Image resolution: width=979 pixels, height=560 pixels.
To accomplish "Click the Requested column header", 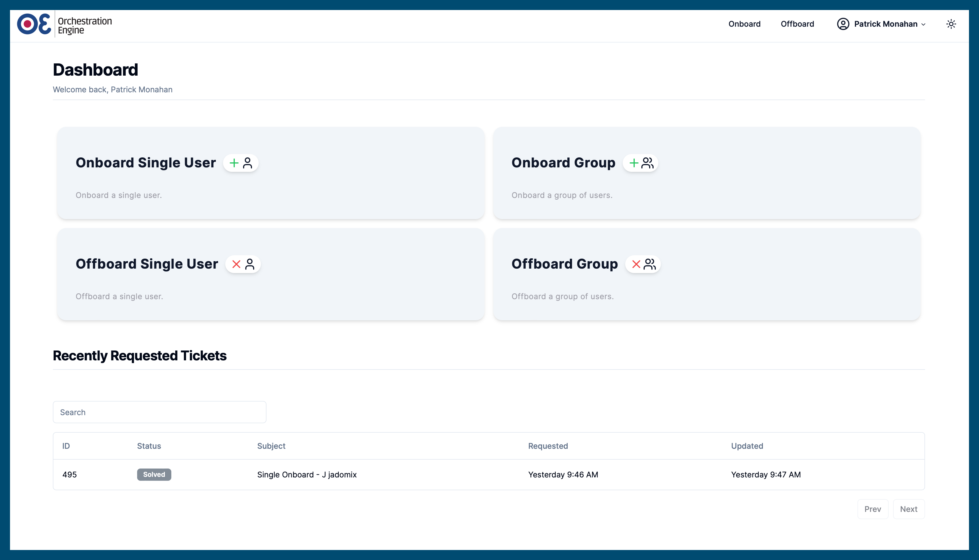I will tap(548, 446).
